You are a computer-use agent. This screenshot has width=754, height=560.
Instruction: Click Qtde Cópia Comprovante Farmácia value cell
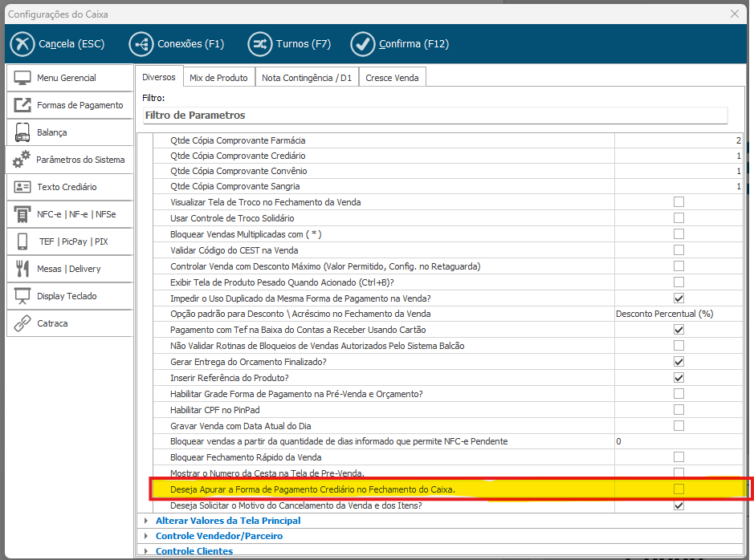coord(679,140)
